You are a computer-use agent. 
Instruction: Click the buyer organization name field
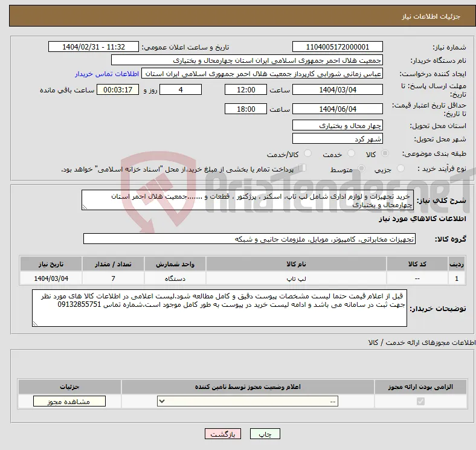[247, 60]
